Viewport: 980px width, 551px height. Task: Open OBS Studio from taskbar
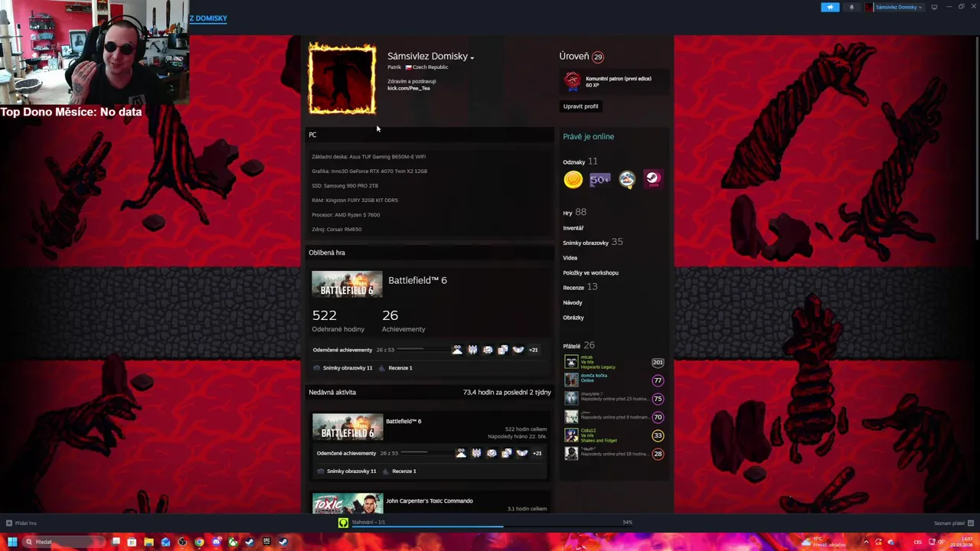[182, 542]
